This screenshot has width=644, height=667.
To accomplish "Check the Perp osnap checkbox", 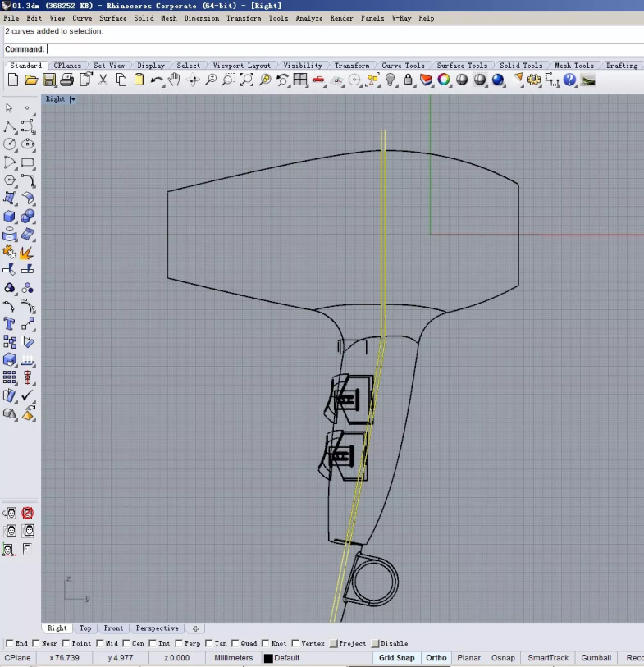I will (179, 644).
